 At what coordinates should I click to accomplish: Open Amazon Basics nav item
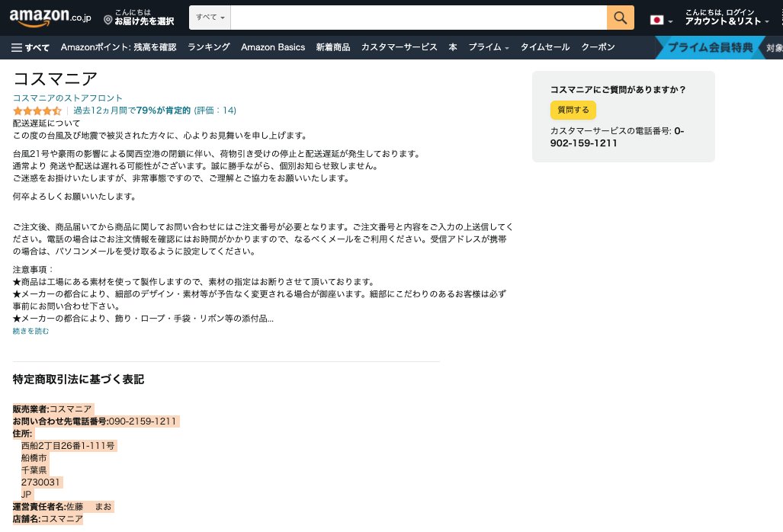click(273, 47)
